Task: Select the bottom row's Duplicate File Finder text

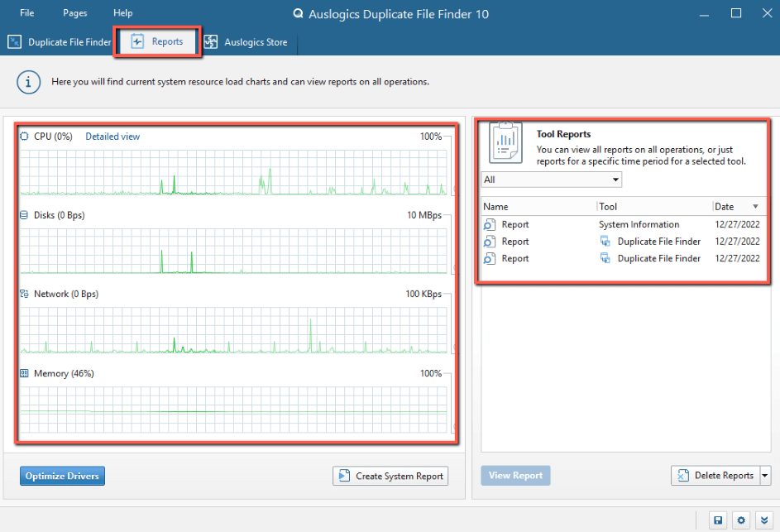Action: click(x=659, y=258)
